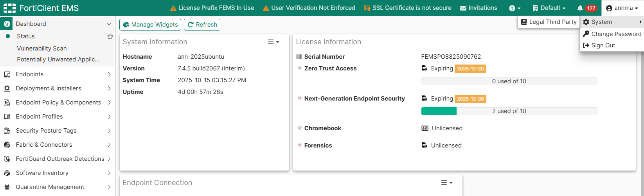This screenshot has width=644, height=196.
Task: Click the Quarantine Management biohazard icon
Action: (x=7, y=187)
